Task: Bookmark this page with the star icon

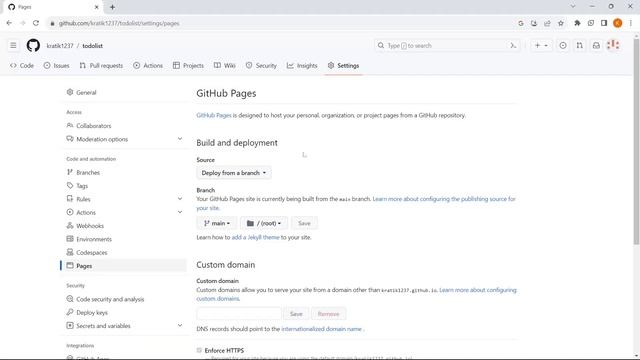Action: [x=561, y=23]
